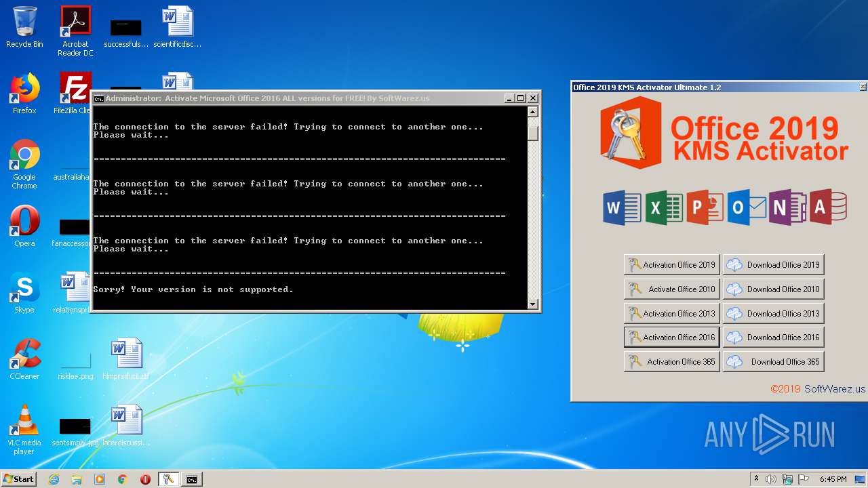Launch Firefox from the desktop
This screenshot has width=868, height=488.
pos(24,94)
